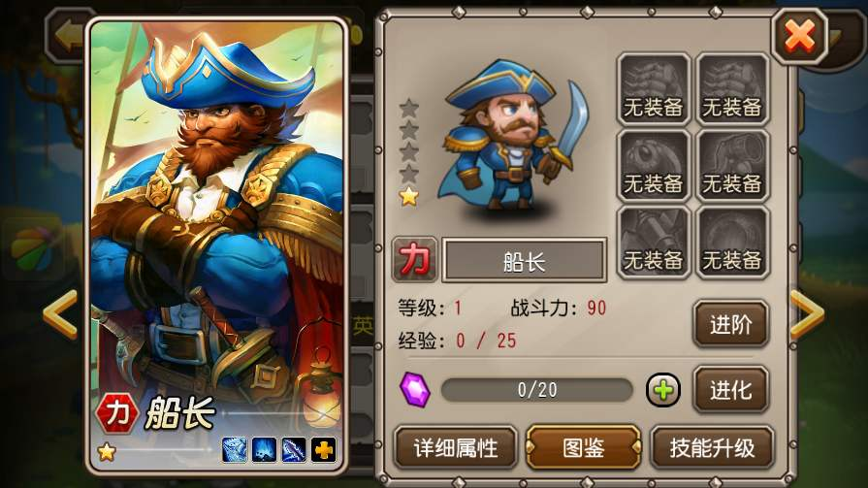Viewport: 868px width, 488px height.
Task: Select the third blade skill icon
Action: click(294, 450)
